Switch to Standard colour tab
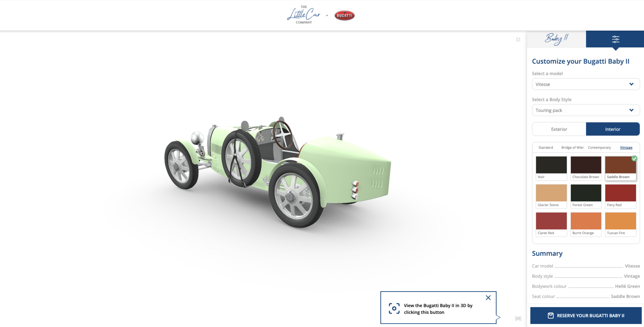Image resolution: width=644 pixels, height=327 pixels. (x=546, y=148)
